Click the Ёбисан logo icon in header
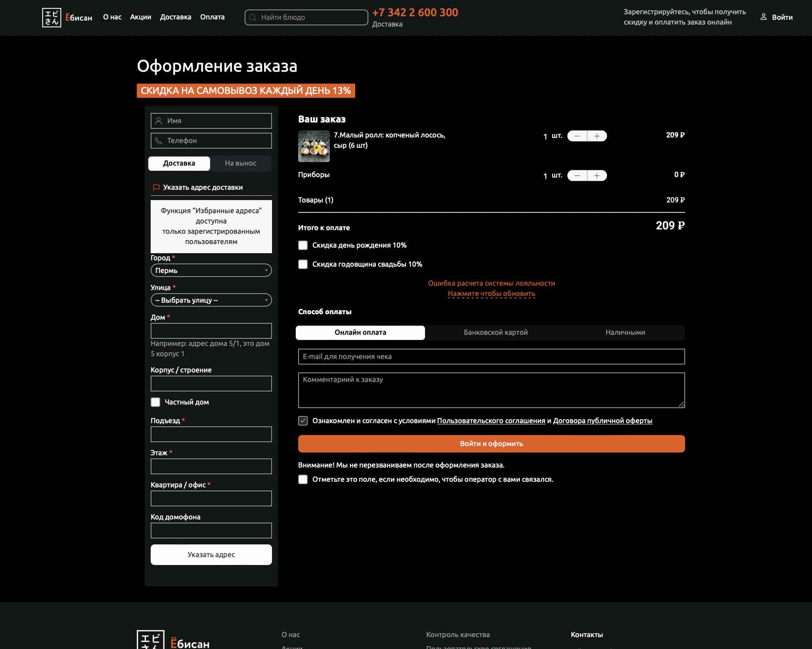 pos(52,17)
